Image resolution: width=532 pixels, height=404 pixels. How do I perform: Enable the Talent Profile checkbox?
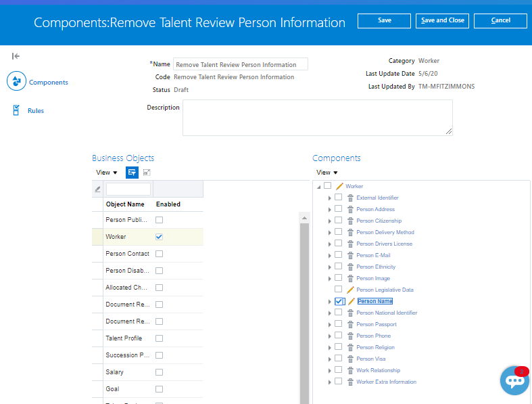point(159,338)
